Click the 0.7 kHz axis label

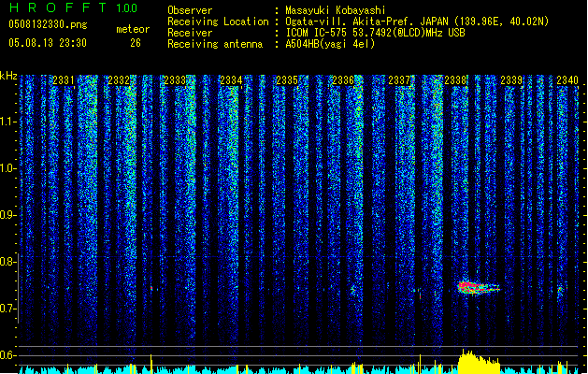point(7,309)
